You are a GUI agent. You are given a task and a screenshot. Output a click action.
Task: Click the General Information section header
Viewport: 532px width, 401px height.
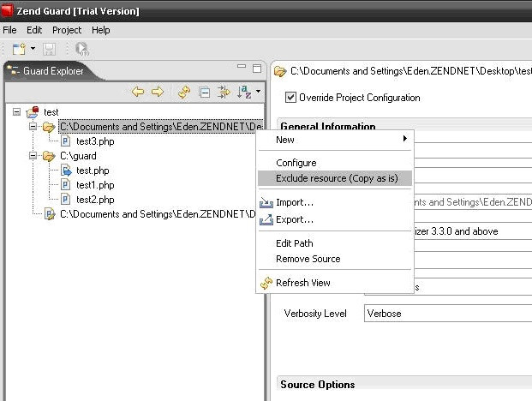pos(328,126)
